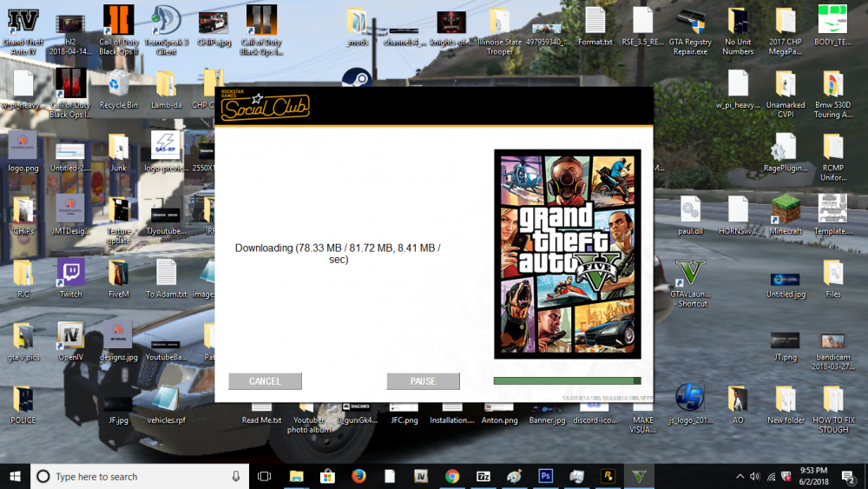868x489 pixels.
Task: Select the bandicam video file
Action: (x=833, y=351)
